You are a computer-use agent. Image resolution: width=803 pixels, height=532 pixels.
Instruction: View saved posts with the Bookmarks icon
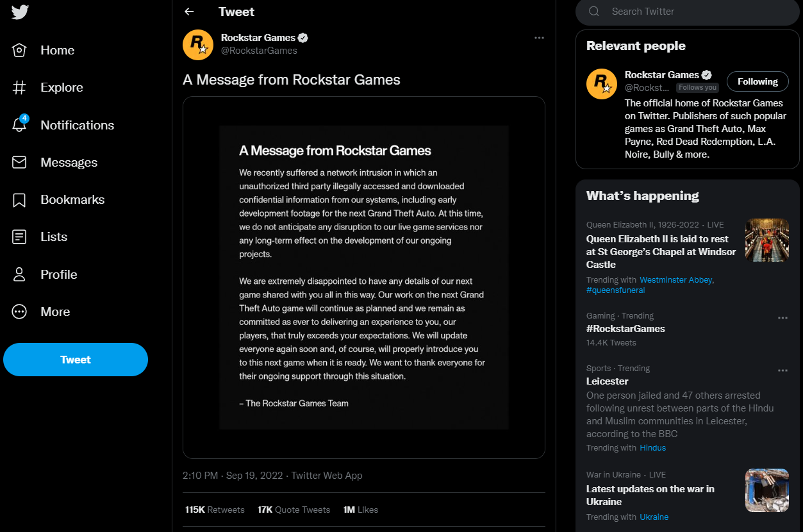point(73,199)
